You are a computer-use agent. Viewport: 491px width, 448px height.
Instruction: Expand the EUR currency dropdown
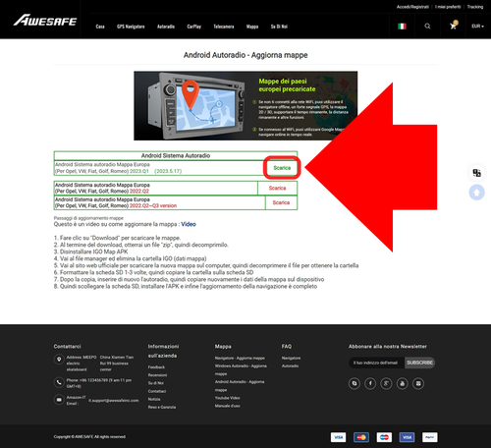pyautogui.click(x=477, y=27)
